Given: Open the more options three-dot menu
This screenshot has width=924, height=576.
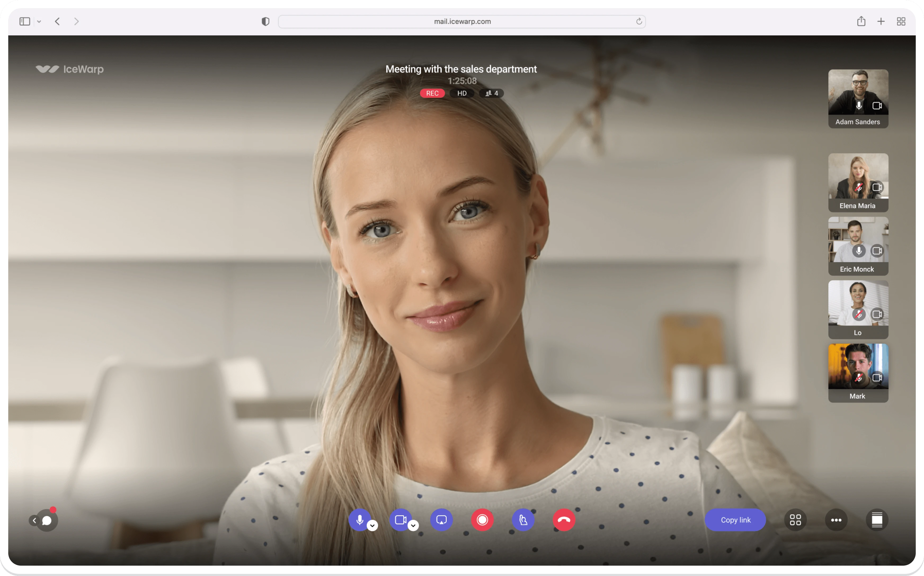Looking at the screenshot, I should [x=836, y=520].
